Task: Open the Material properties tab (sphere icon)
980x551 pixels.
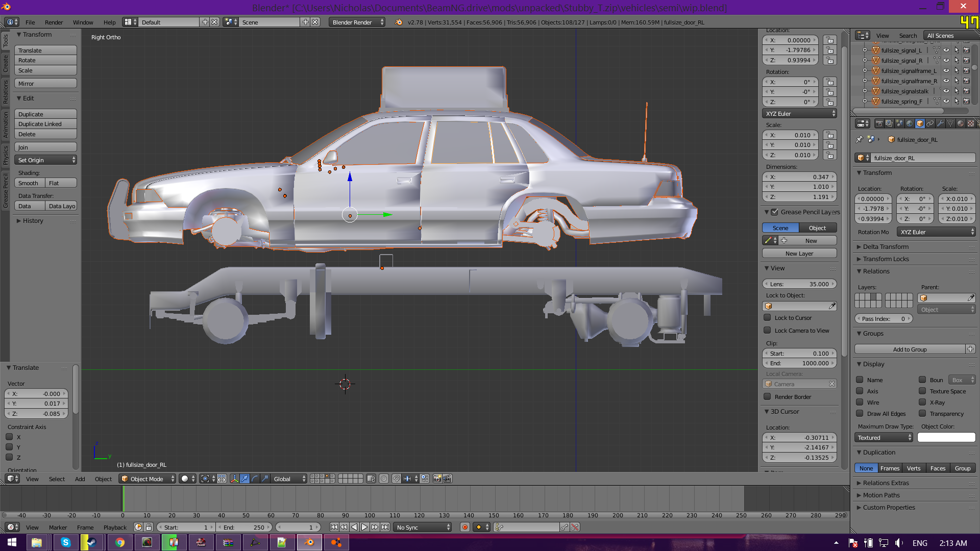Action: 961,123
